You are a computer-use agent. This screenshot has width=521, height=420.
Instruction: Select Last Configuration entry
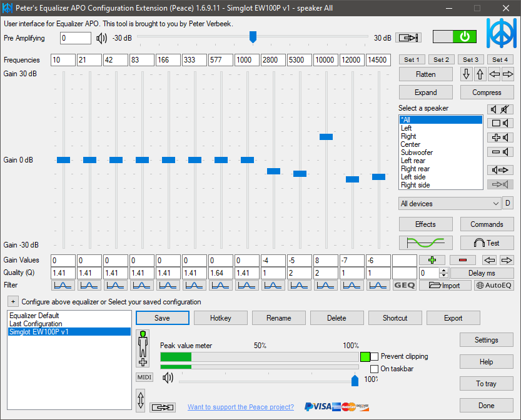[x=69, y=324]
